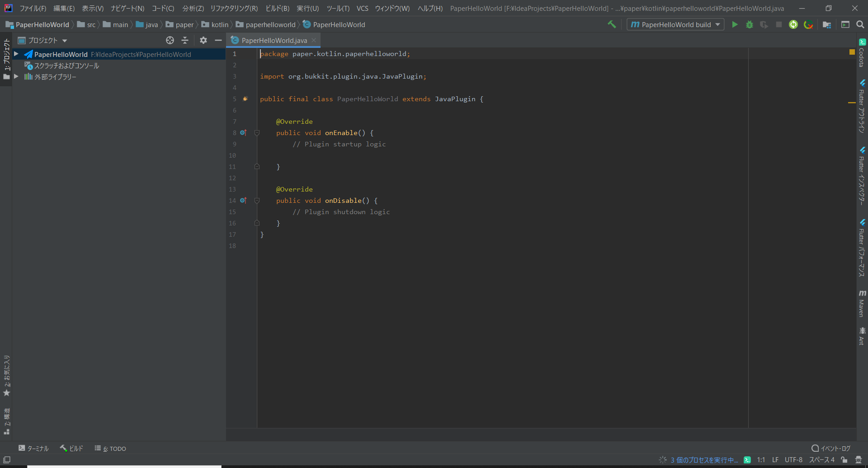868x468 pixels.
Task: Open the イベント・ログ event log
Action: click(x=831, y=449)
